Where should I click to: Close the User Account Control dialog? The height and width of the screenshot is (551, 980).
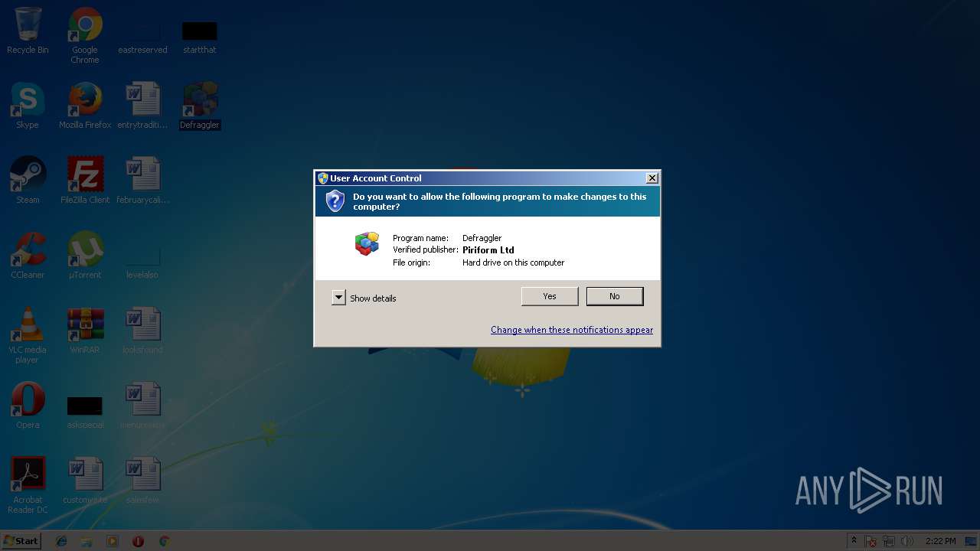click(652, 178)
